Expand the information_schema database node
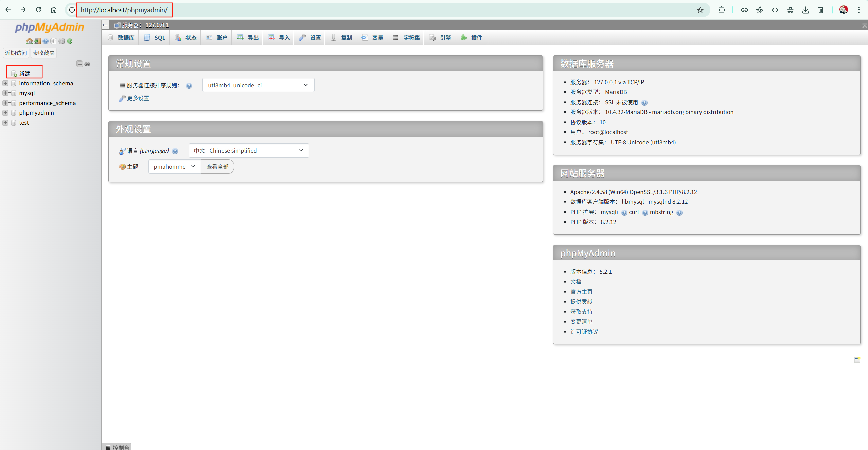 coord(5,83)
